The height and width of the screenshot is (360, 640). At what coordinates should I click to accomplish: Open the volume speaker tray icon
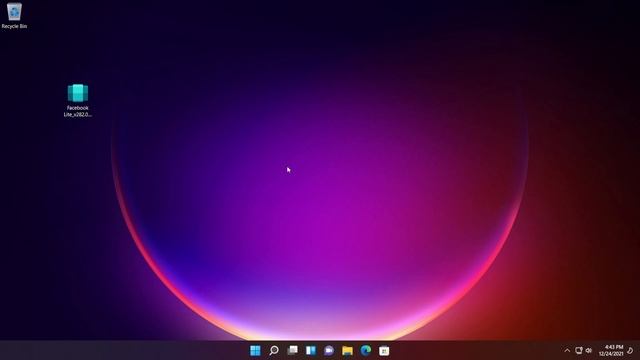pos(589,350)
